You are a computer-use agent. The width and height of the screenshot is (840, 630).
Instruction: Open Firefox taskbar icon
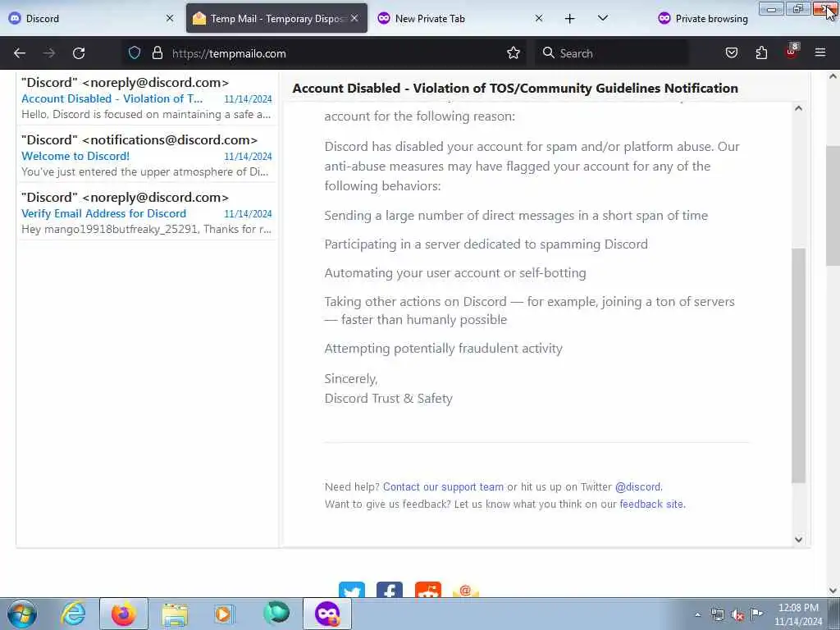pos(124,614)
